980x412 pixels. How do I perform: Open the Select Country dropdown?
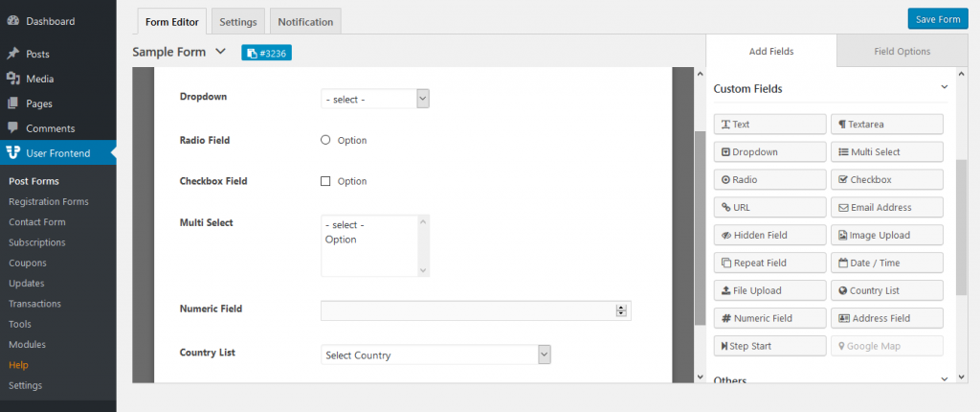[435, 355]
